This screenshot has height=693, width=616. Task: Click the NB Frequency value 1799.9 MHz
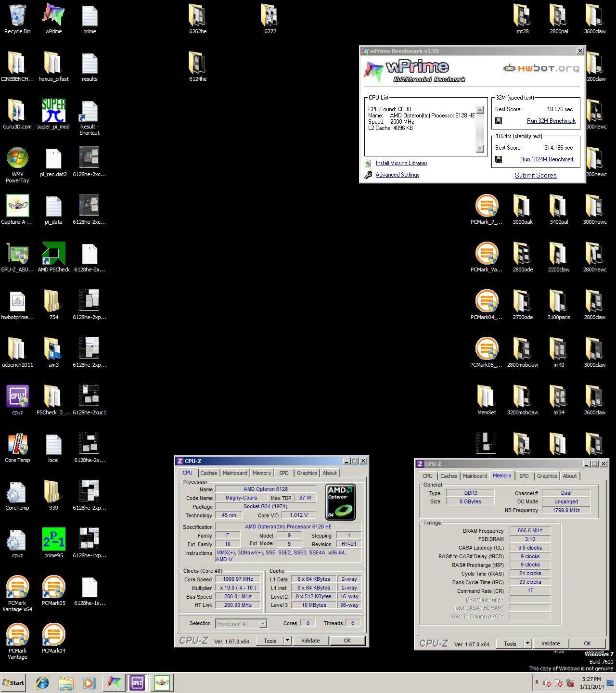click(566, 510)
